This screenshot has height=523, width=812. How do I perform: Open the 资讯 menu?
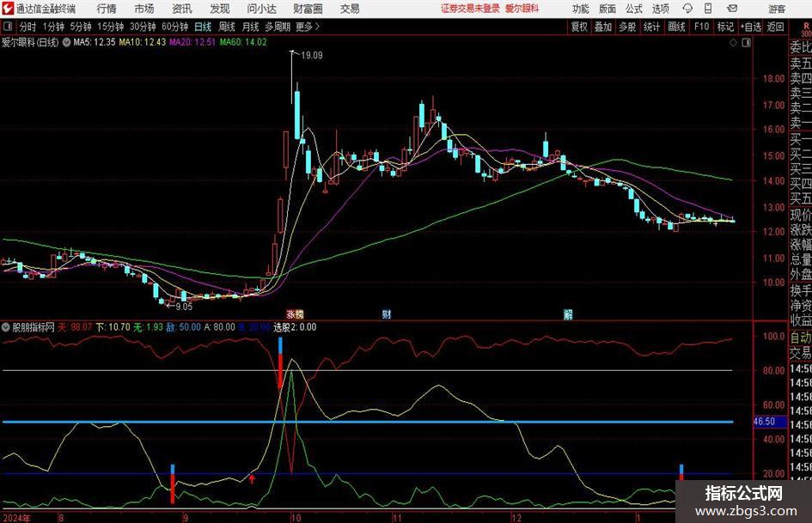(182, 9)
